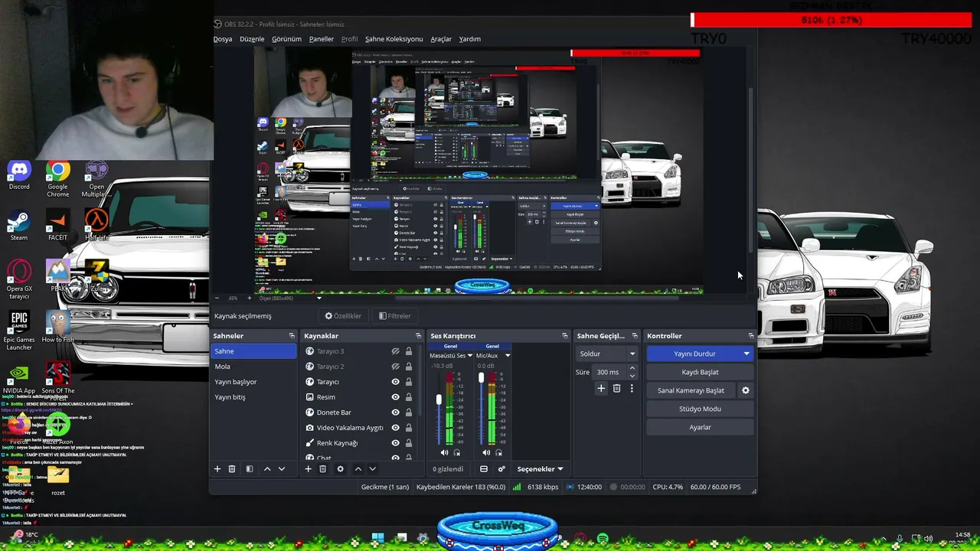
Task: Unlock the Tarayıcı 3 source
Action: pyautogui.click(x=409, y=351)
